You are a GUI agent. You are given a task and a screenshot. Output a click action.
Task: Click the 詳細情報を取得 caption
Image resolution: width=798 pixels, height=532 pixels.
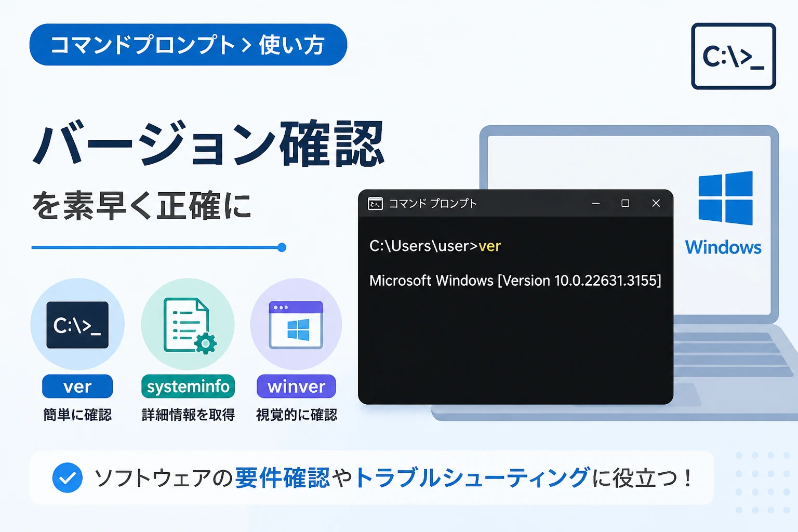188,415
